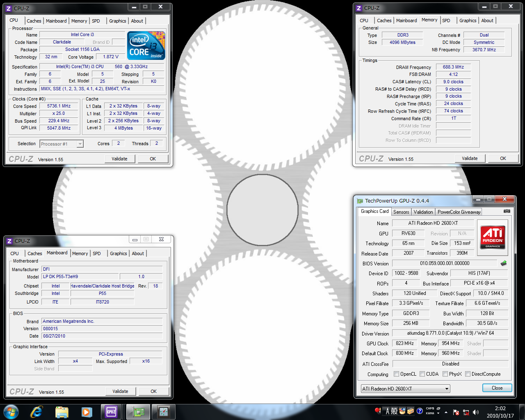This screenshot has width=525, height=420.
Task: Click the CAPS indicator in the language bar
Action: [x=430, y=409]
